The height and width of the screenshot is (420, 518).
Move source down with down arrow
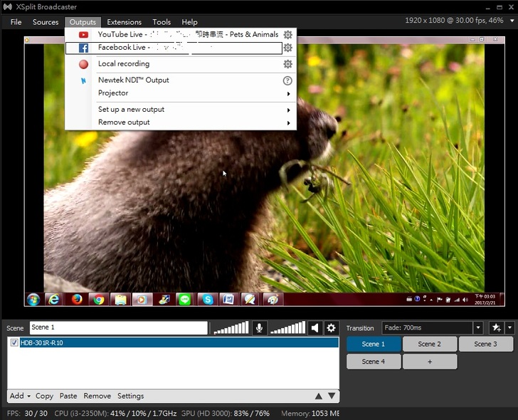click(x=331, y=397)
